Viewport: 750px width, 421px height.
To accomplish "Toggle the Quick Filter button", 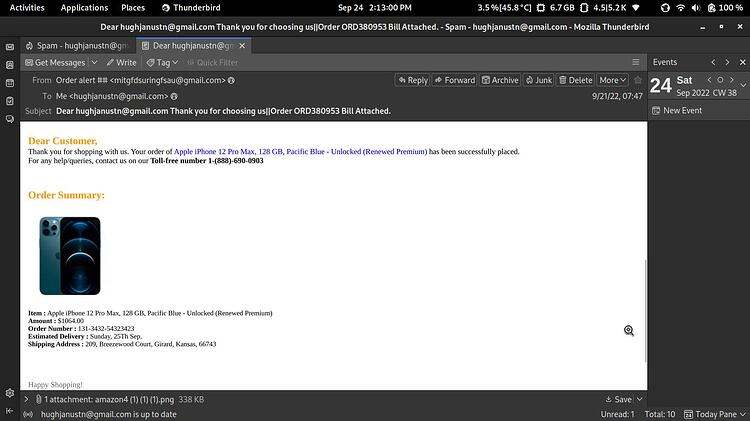I will pyautogui.click(x=212, y=63).
